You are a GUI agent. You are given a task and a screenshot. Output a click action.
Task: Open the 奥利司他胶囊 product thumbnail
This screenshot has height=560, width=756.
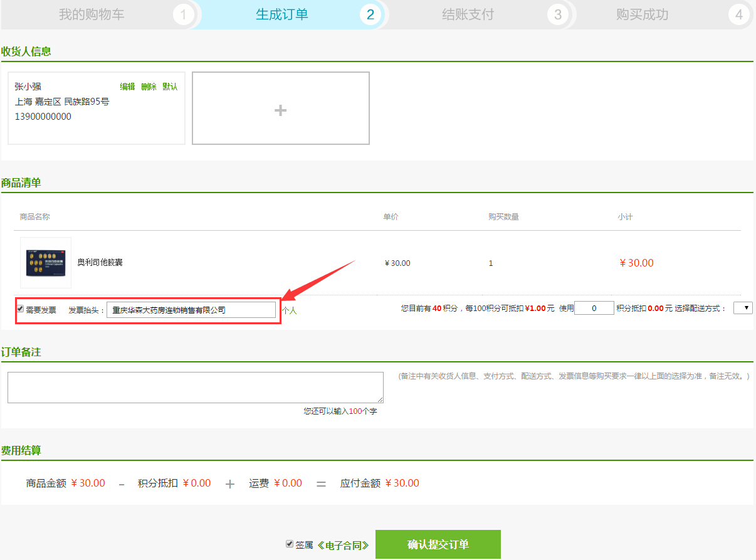pos(46,262)
